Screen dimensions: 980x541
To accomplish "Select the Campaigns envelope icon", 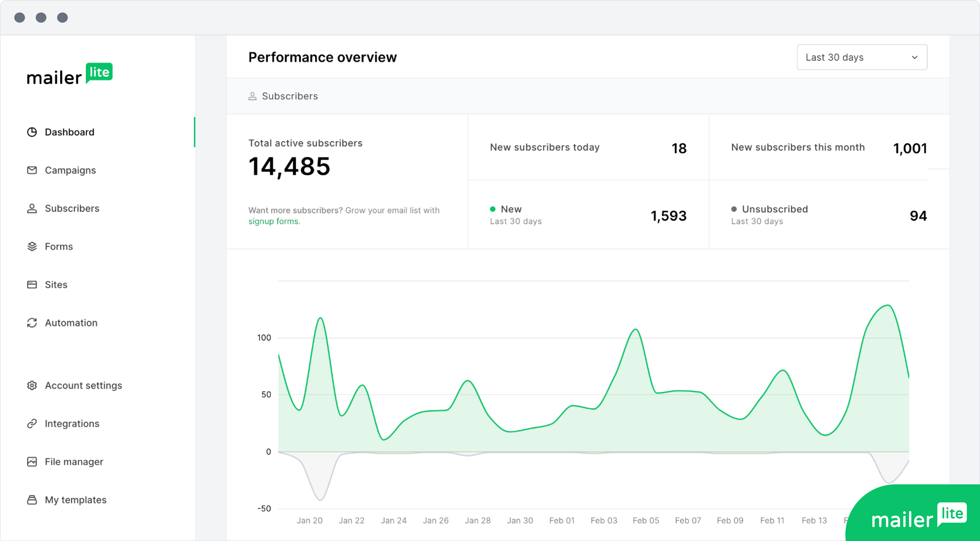I will tap(32, 170).
